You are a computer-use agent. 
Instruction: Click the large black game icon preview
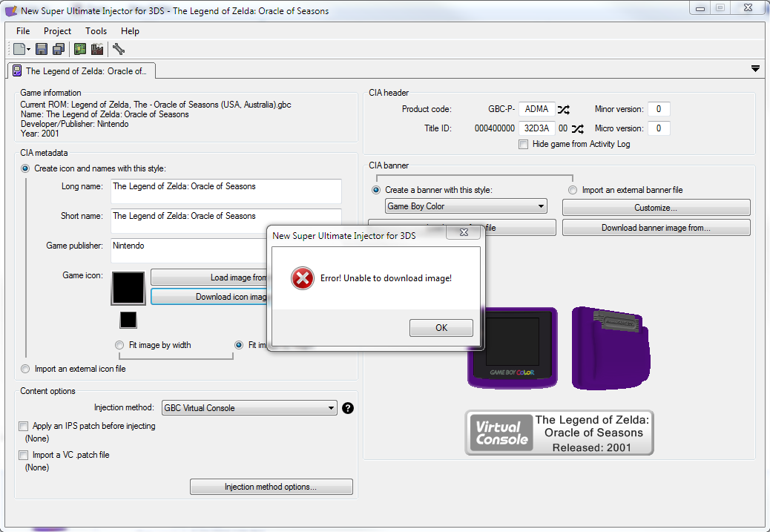pyautogui.click(x=128, y=288)
